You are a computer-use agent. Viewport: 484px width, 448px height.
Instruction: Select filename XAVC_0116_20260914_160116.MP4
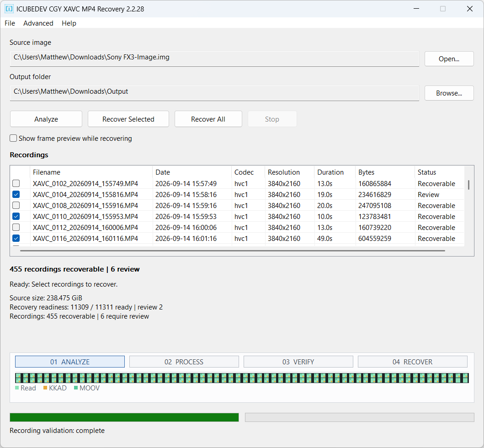point(85,238)
